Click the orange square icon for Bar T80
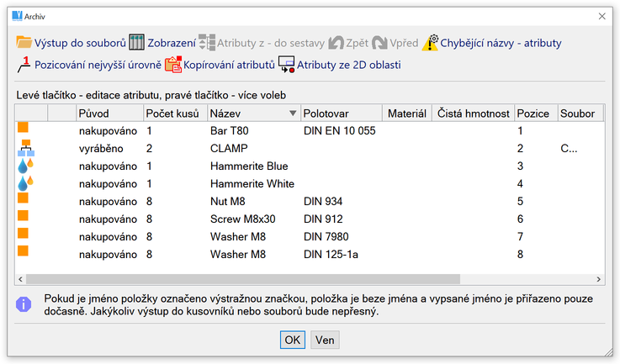The height and width of the screenshot is (364, 620). tap(24, 130)
